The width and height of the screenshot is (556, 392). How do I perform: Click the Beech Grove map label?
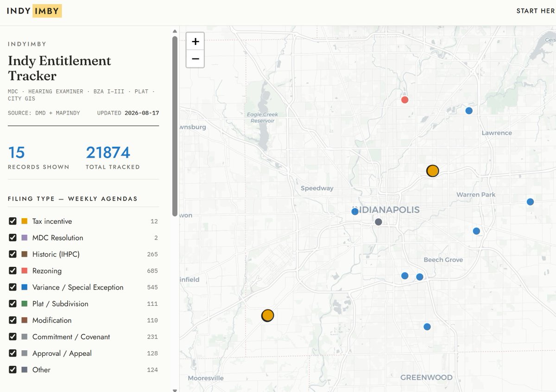pyautogui.click(x=443, y=260)
